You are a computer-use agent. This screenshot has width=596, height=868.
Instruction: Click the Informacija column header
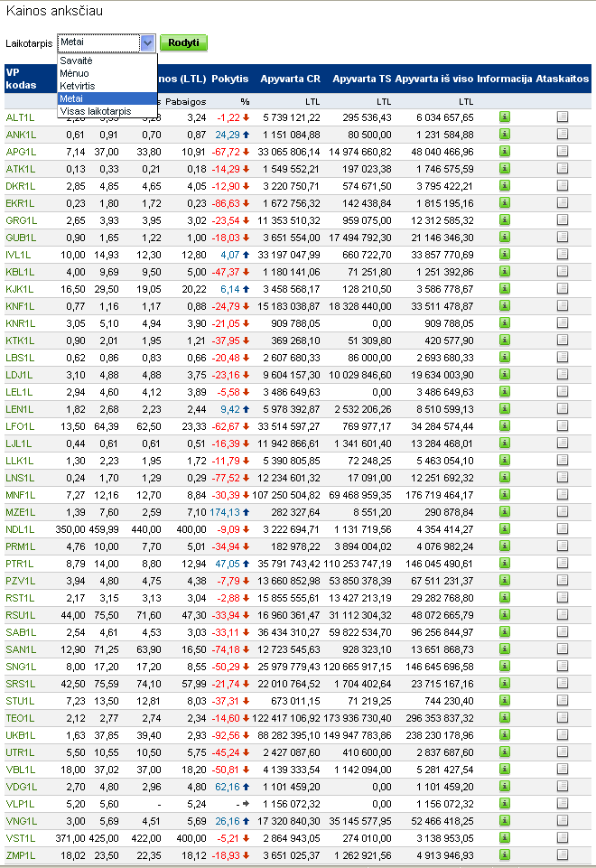(x=504, y=79)
